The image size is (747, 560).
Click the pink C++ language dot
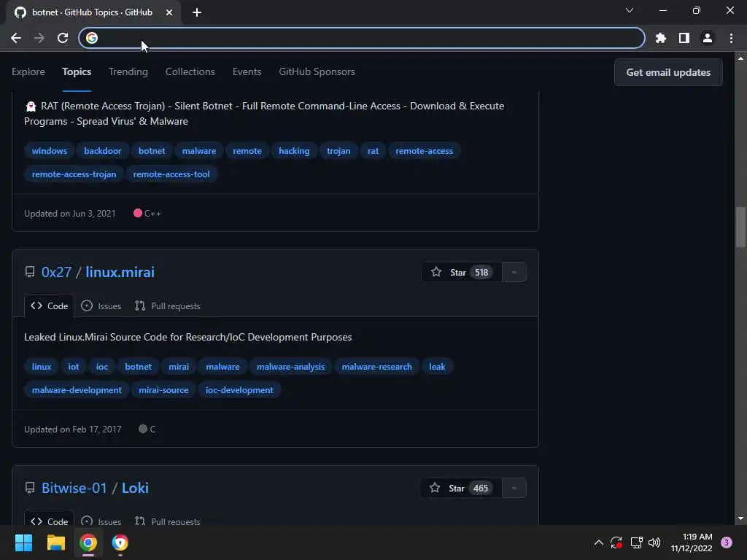[x=138, y=214]
